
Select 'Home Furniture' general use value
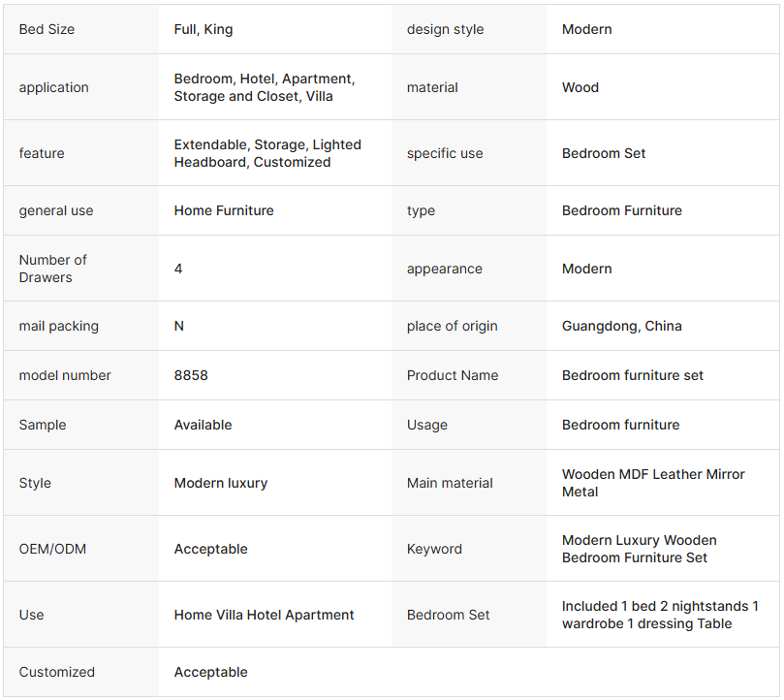click(224, 210)
